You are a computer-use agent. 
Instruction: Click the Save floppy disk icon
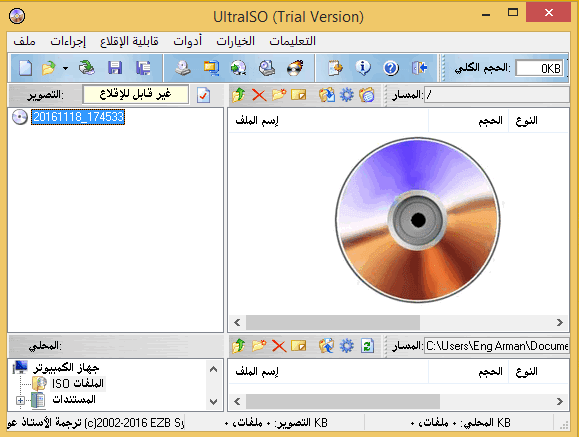(x=115, y=68)
